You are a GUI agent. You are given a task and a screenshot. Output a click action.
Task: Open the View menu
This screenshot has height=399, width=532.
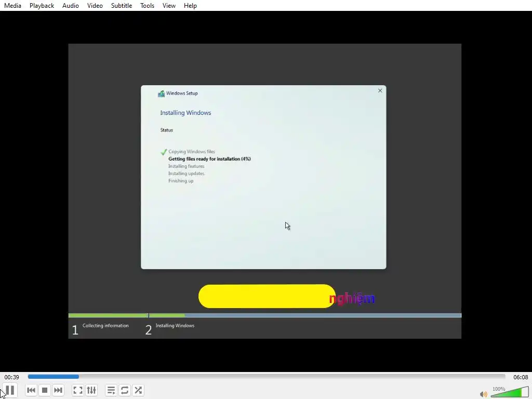click(169, 5)
